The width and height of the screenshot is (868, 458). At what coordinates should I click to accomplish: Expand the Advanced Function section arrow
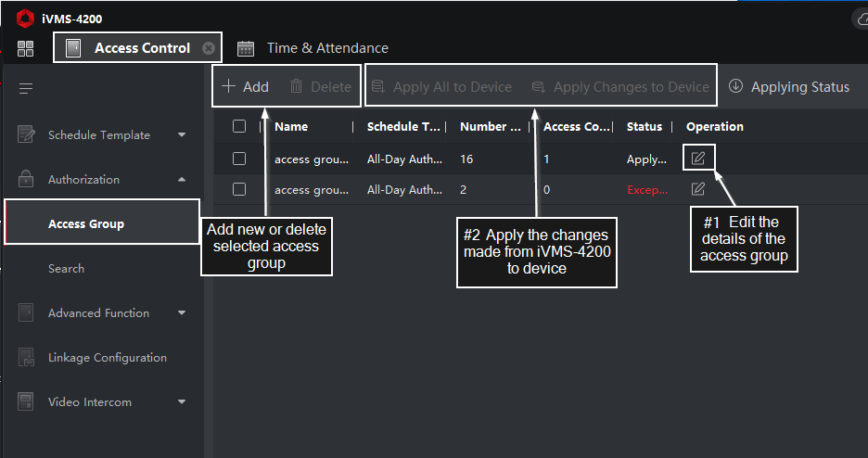(x=182, y=312)
